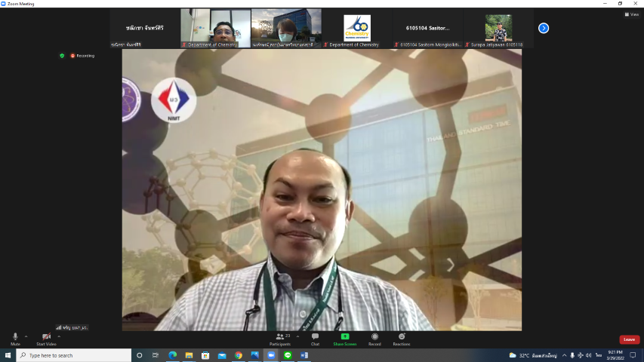Show next participants with blue arrow
Image resolution: width=644 pixels, height=362 pixels.
(543, 28)
